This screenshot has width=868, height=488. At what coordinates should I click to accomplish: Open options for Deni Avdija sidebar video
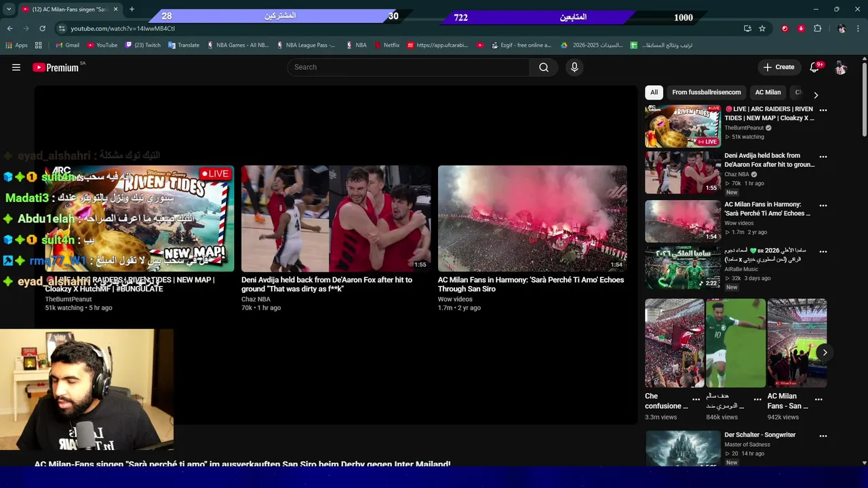click(x=823, y=157)
